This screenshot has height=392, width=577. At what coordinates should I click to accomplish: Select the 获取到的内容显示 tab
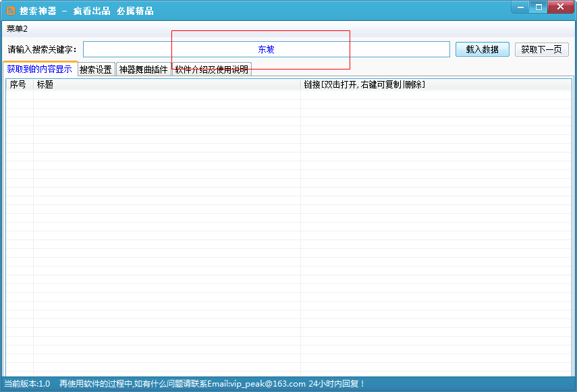click(40, 69)
